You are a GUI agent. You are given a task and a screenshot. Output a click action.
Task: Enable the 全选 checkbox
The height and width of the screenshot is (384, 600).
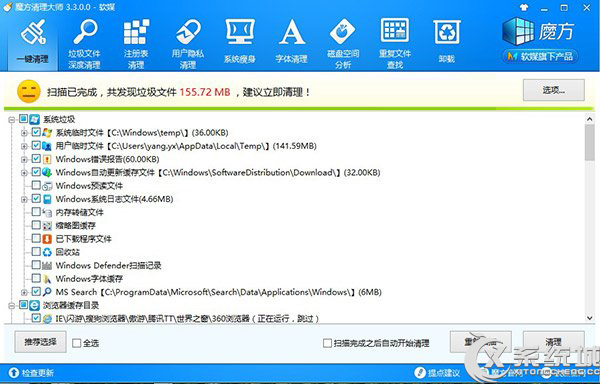click(x=77, y=343)
